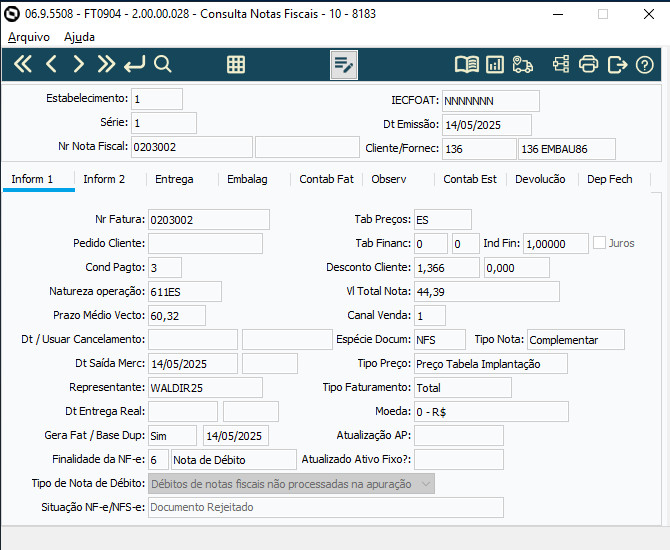Screen dimensions: 670x550
Task: Click the exit door arrow icon
Action: click(x=617, y=65)
